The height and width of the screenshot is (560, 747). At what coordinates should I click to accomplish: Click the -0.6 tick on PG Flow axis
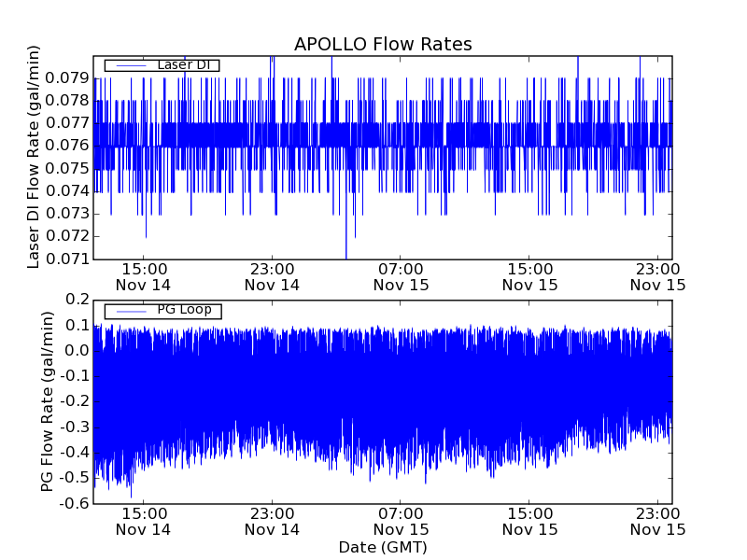(75, 503)
